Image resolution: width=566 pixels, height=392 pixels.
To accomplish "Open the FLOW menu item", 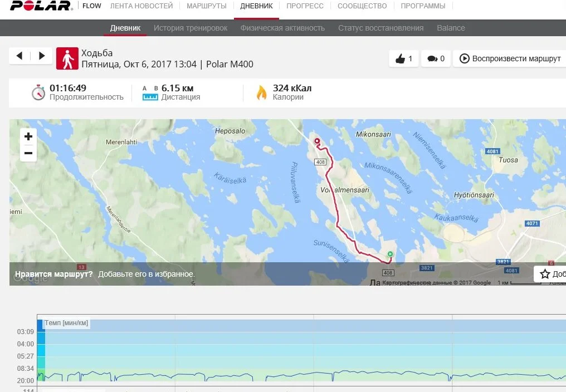I will (92, 6).
